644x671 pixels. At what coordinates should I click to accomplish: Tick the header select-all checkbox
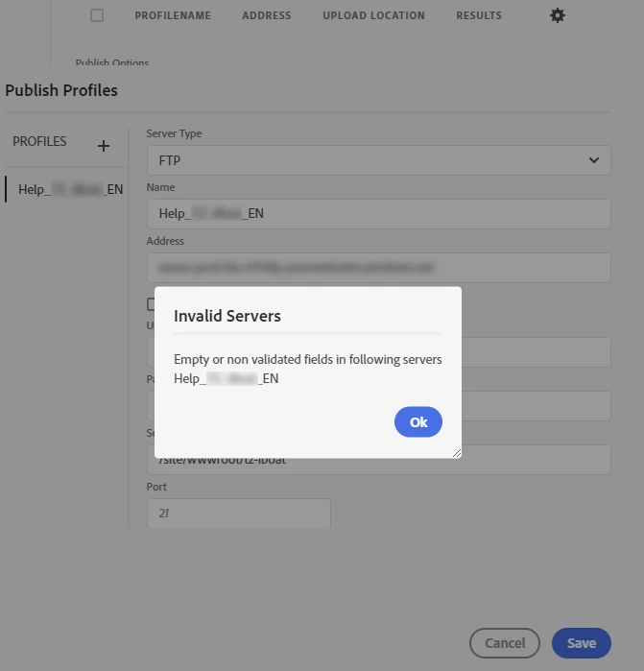point(97,15)
